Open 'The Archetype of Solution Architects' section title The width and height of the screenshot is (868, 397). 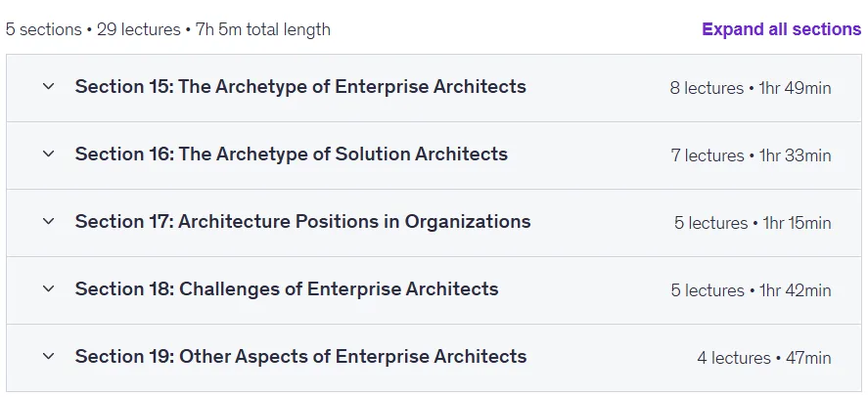(x=292, y=154)
